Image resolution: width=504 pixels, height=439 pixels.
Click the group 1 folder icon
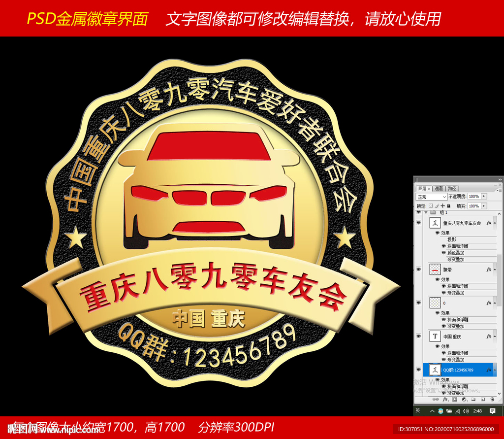click(433, 212)
